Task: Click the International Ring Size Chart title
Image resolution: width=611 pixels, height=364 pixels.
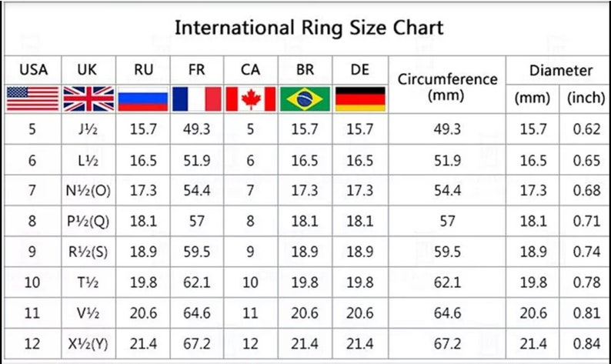Action: 309,28
